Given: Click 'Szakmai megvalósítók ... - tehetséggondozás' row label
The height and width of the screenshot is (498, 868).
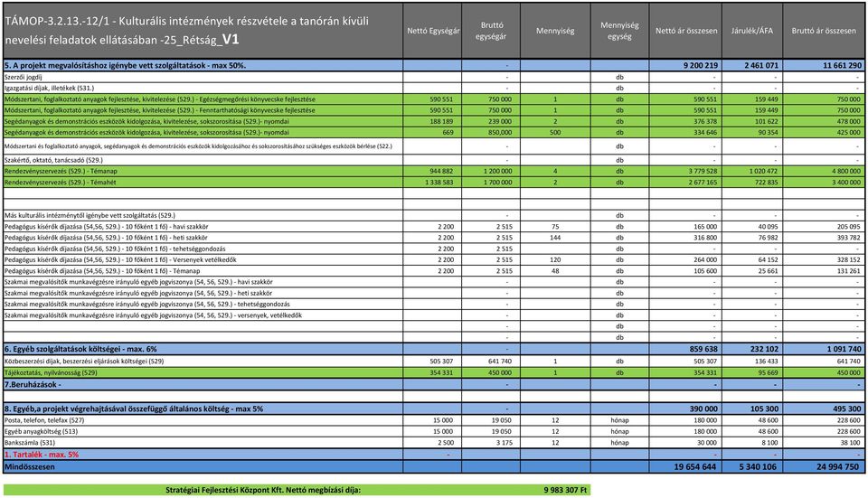Looking at the screenshot, I should coord(146,305).
